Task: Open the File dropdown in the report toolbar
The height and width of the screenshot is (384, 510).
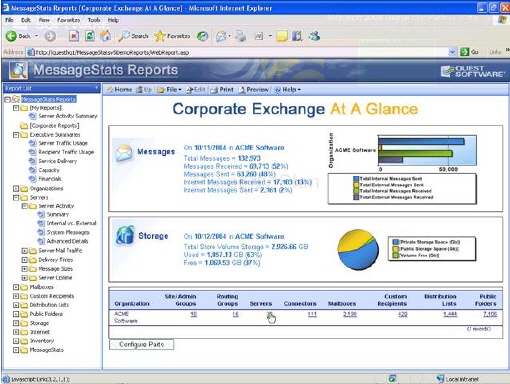Action: coord(170,90)
